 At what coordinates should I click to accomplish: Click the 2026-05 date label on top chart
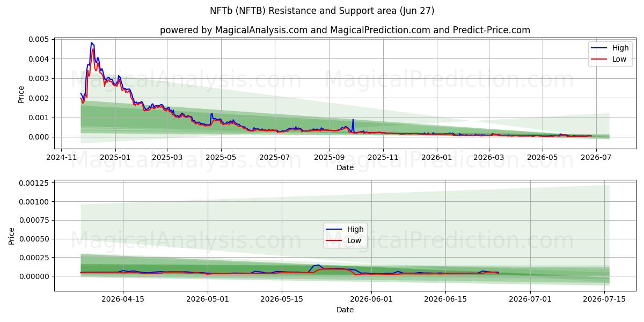543,157
